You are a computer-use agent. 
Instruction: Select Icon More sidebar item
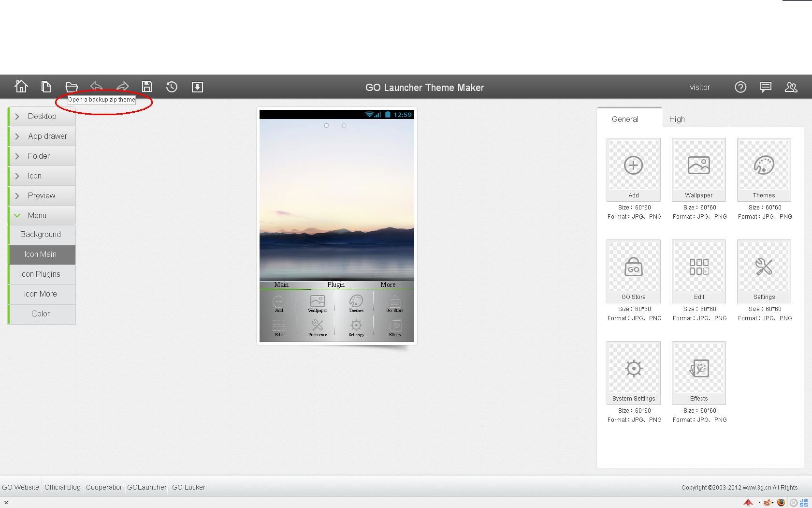42,294
